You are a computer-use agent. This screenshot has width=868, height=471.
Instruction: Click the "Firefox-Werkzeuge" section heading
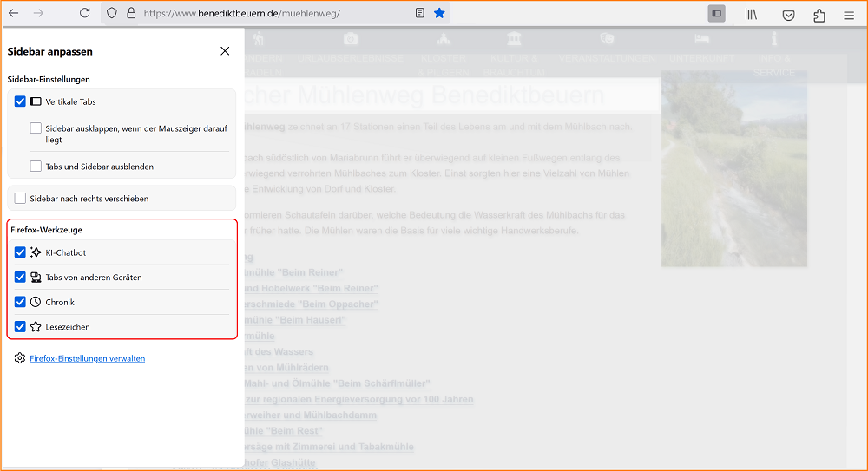tap(47, 230)
